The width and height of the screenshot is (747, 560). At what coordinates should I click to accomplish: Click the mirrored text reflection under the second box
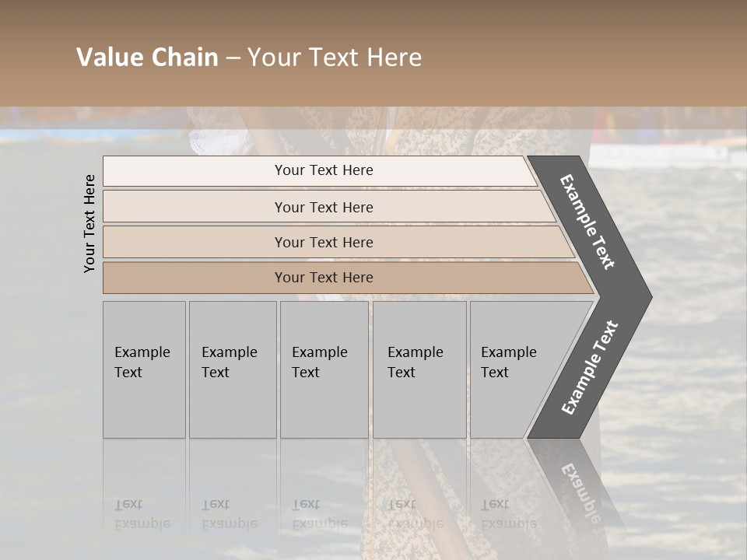point(230,514)
